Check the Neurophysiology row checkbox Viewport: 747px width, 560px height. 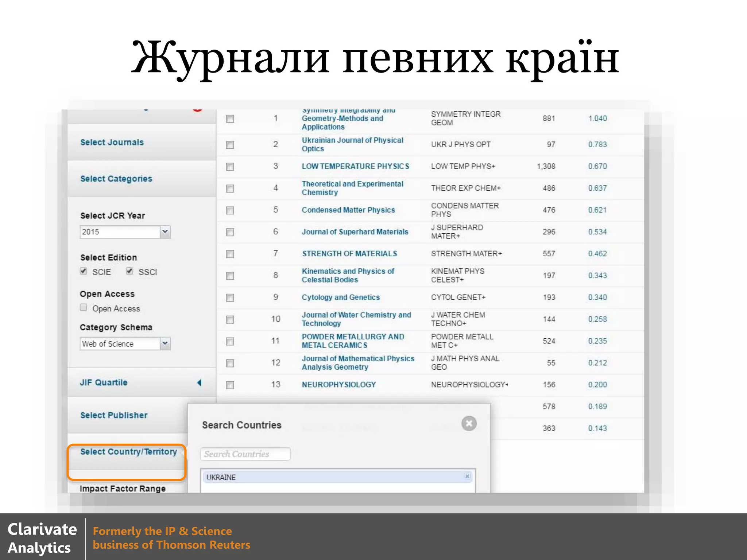point(230,385)
